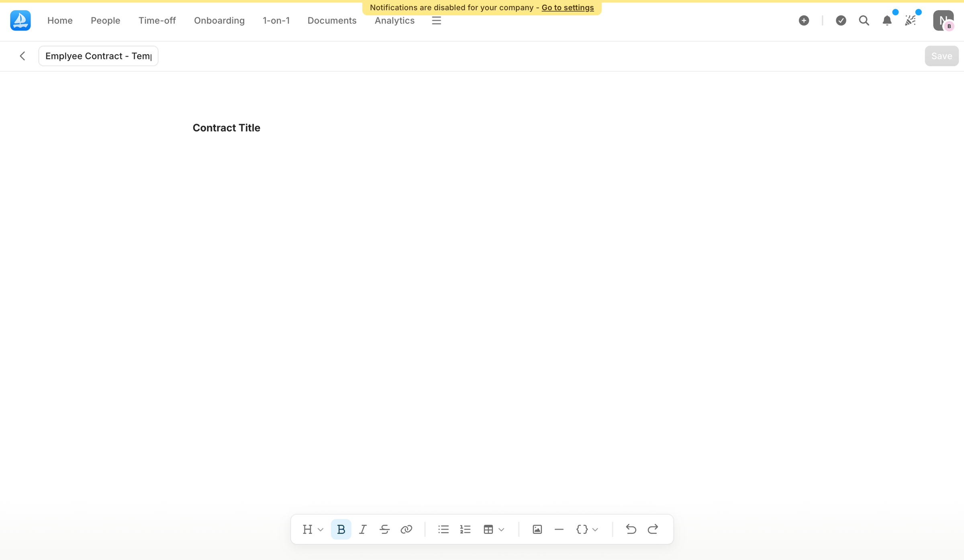The height and width of the screenshot is (560, 964).
Task: Open the notifications bell
Action: (x=887, y=20)
